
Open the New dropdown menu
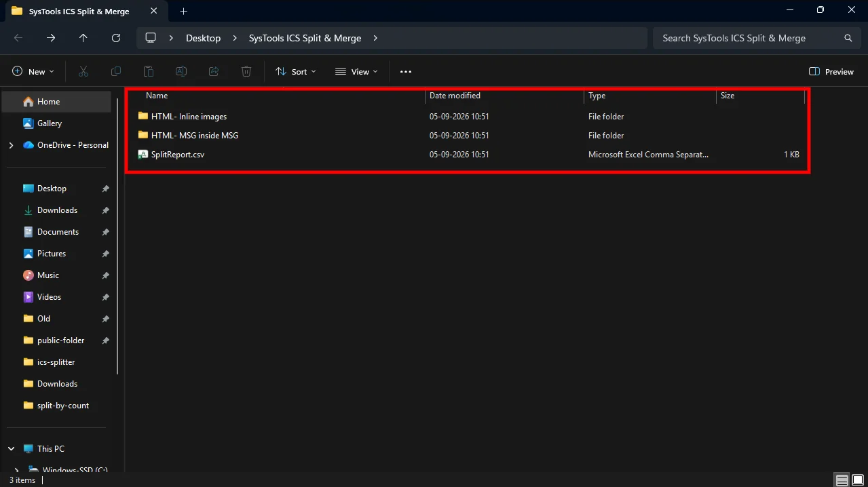click(x=33, y=71)
